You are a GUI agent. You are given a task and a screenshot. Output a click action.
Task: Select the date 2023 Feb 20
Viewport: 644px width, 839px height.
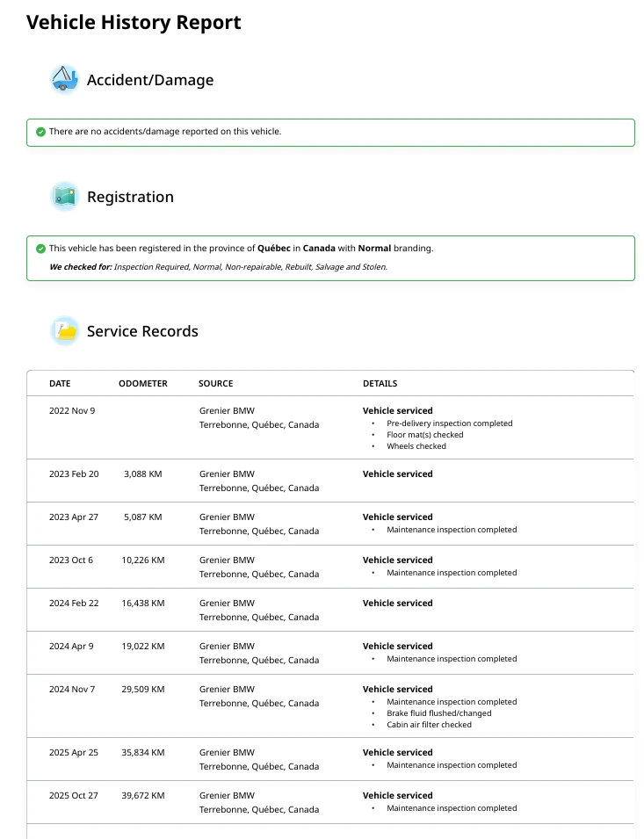[74, 474]
